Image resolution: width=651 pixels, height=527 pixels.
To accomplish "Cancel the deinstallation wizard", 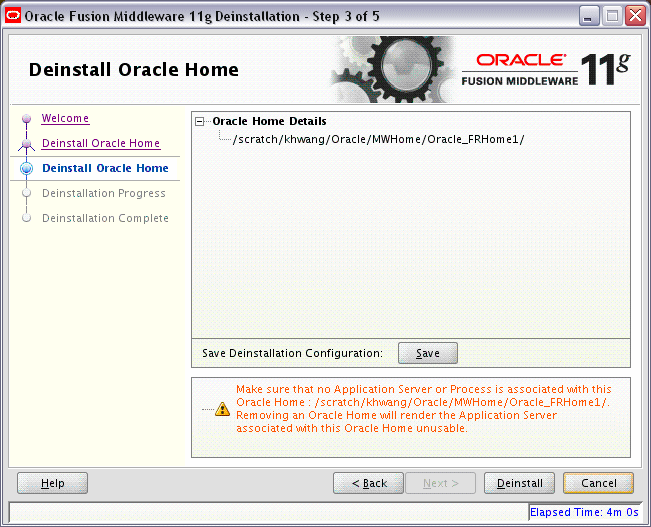I will pos(598,483).
